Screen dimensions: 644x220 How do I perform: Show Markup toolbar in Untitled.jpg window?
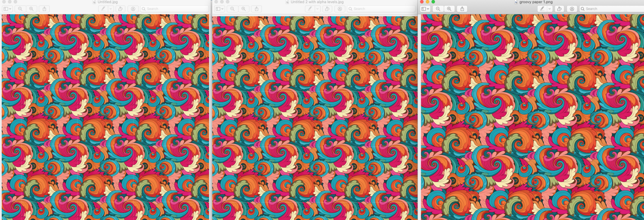tap(133, 9)
